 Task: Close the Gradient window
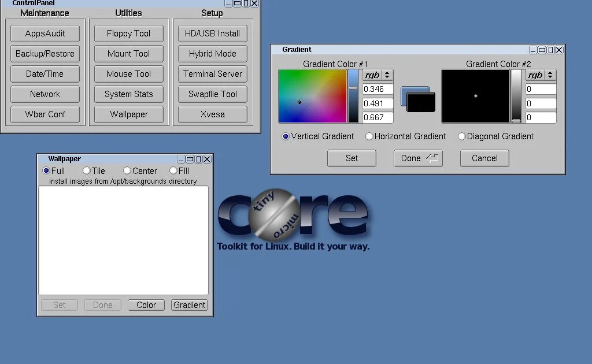pos(559,50)
